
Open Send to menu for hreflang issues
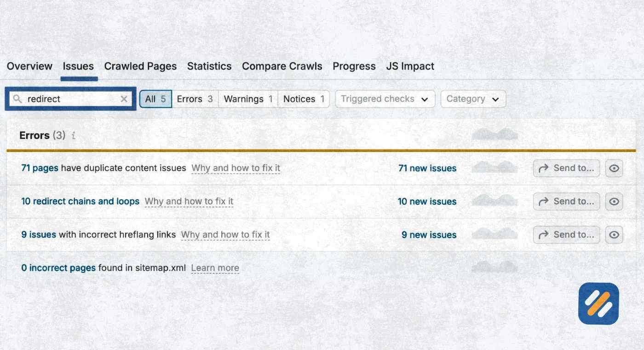(567, 234)
